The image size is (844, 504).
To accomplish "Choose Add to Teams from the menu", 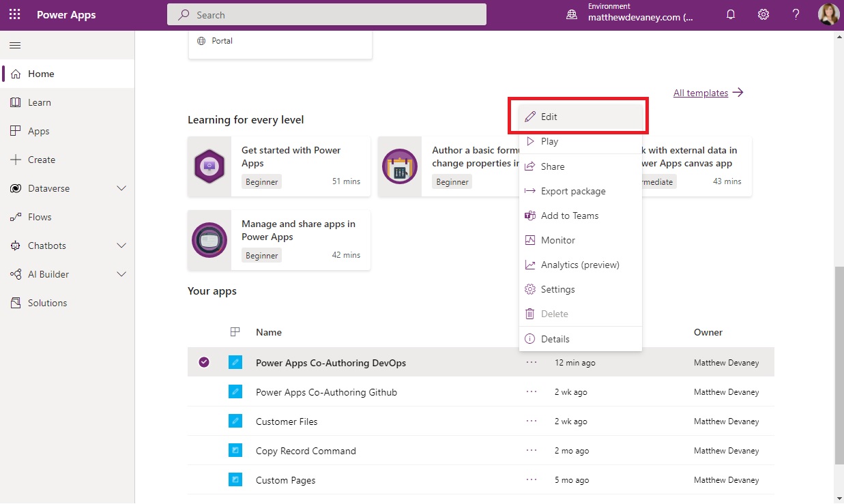I will coord(570,215).
